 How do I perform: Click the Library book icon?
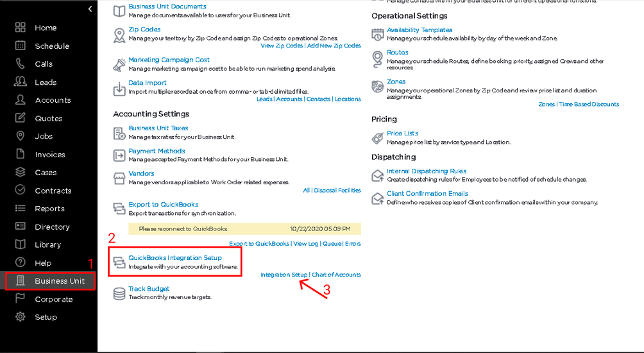[20, 245]
